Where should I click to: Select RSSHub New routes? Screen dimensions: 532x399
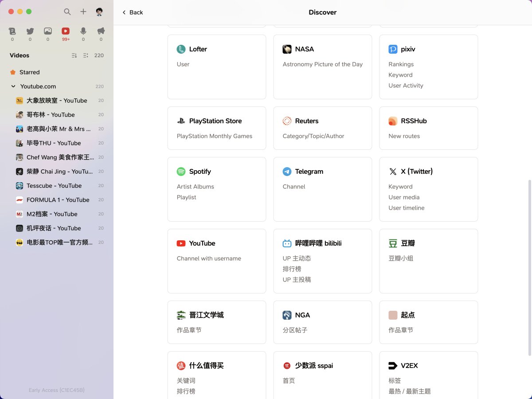point(404,136)
